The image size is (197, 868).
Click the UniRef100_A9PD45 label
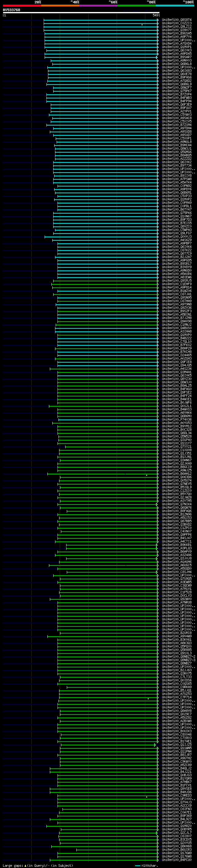176,54
